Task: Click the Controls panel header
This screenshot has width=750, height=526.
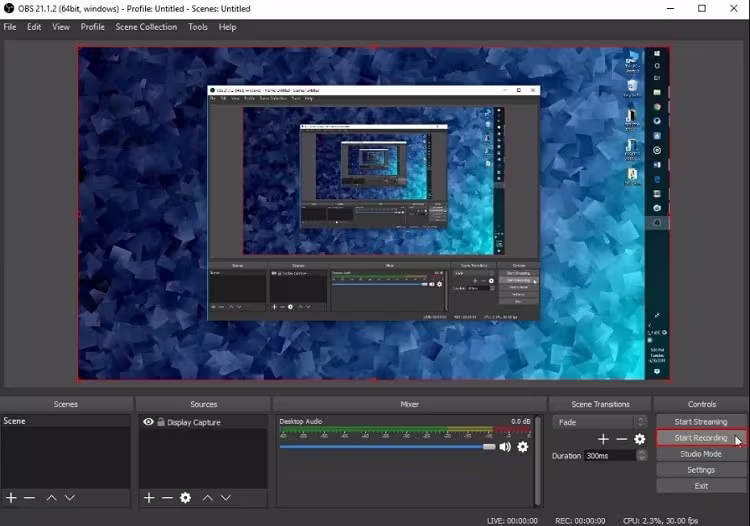Action: pos(702,404)
